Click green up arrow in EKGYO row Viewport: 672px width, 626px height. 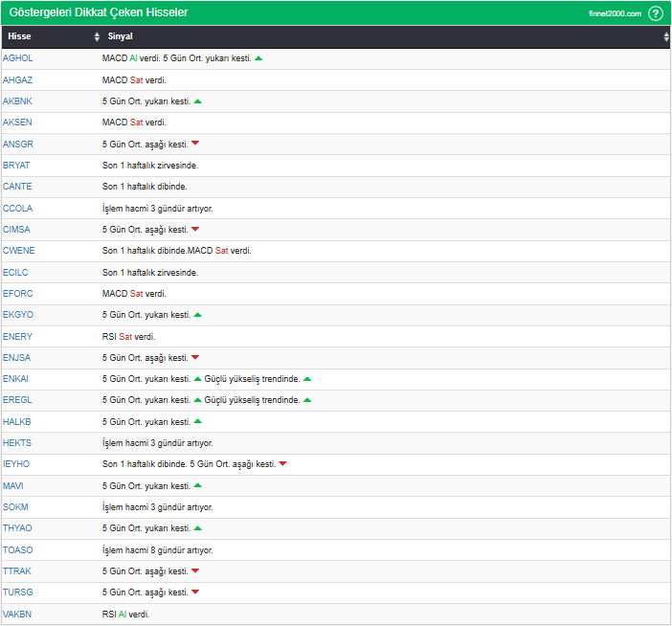197,315
